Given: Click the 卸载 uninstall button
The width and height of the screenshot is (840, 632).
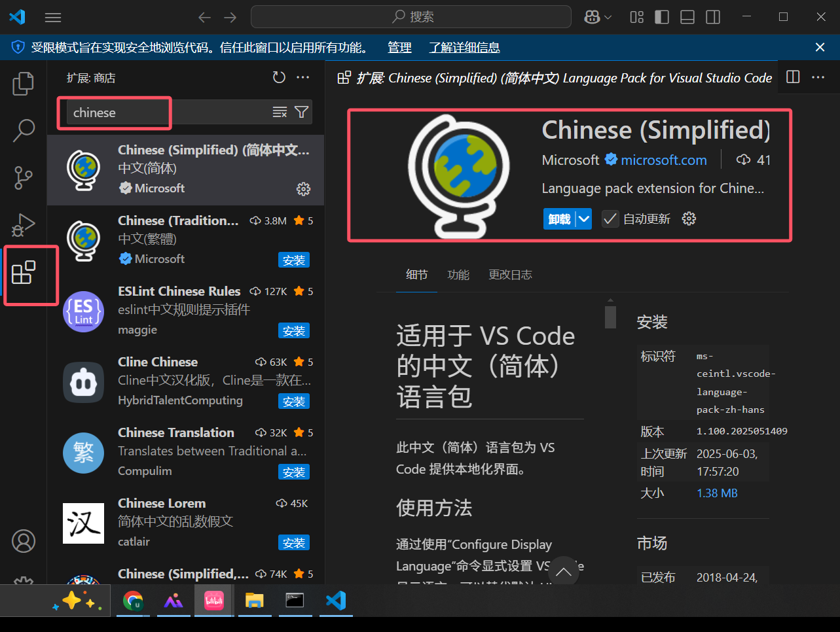Looking at the screenshot, I should [559, 219].
